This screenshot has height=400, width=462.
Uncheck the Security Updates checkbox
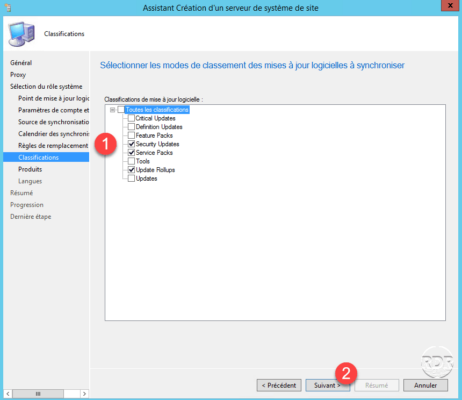pos(131,144)
